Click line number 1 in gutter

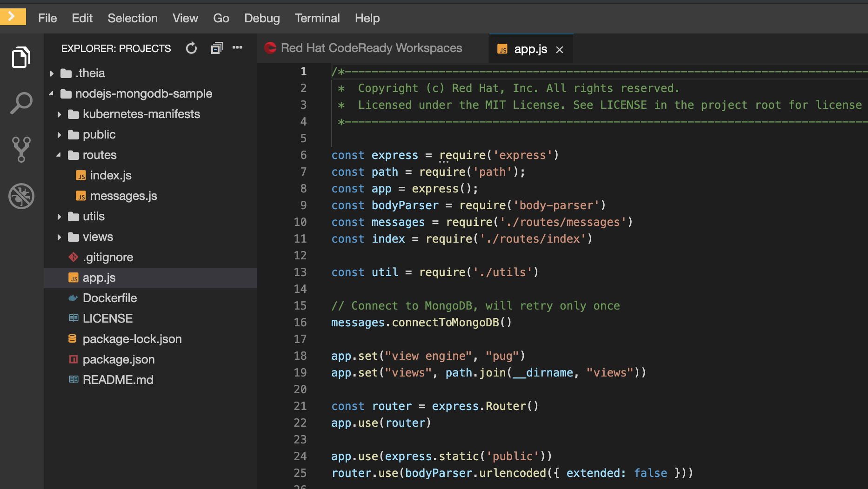(303, 72)
